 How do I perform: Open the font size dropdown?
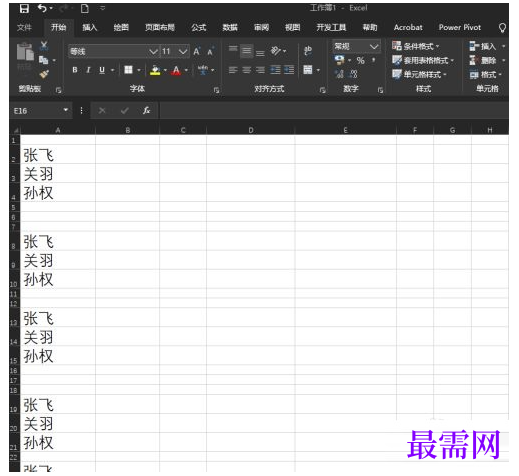pos(183,51)
